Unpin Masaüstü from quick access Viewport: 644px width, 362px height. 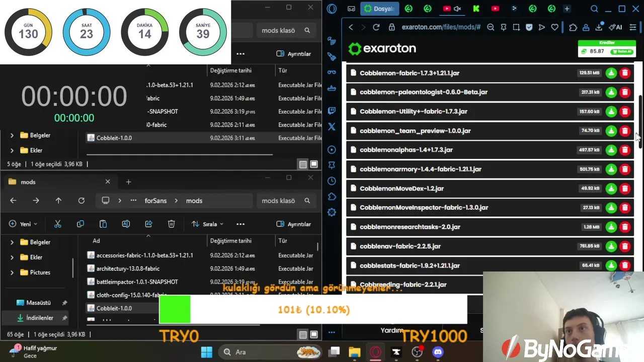(64, 303)
